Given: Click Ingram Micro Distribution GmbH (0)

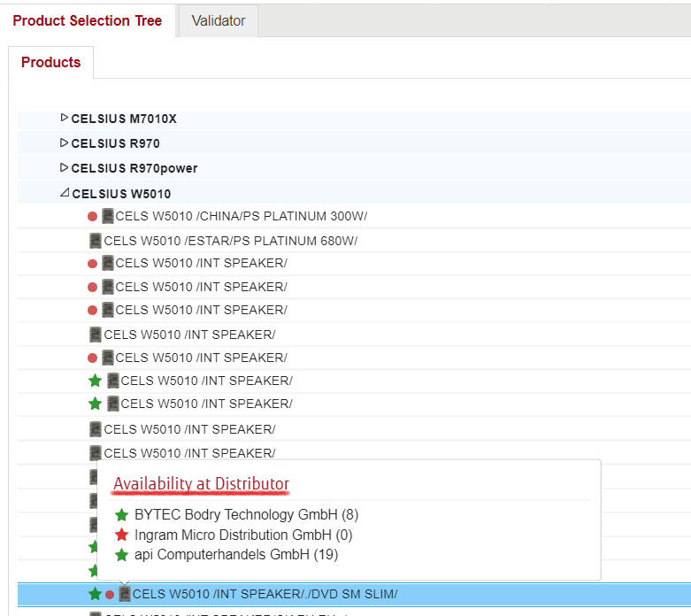Looking at the screenshot, I should 243,535.
